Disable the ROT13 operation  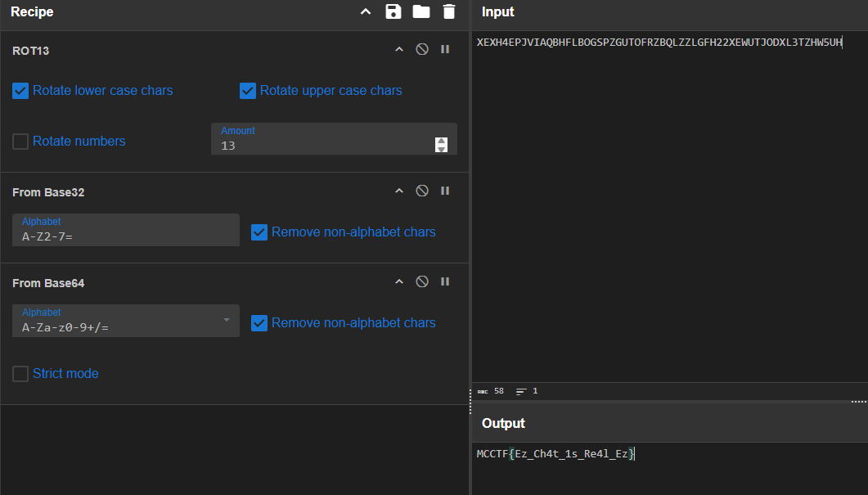pos(422,49)
